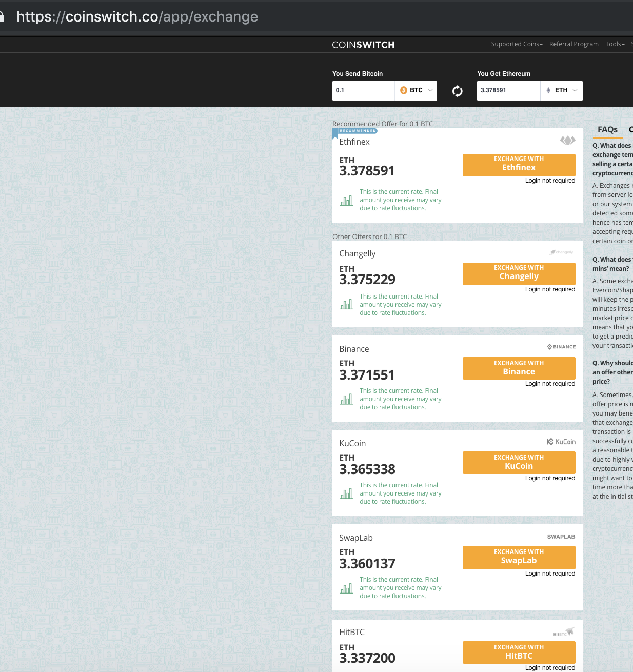The height and width of the screenshot is (672, 633).
Task: Open the ETH receive currency dropdown
Action: (562, 90)
